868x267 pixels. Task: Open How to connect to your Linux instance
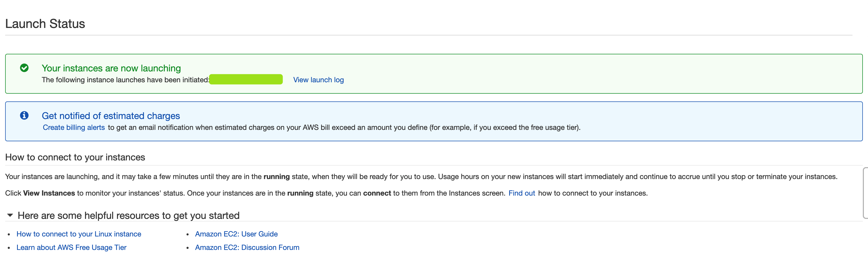point(79,234)
